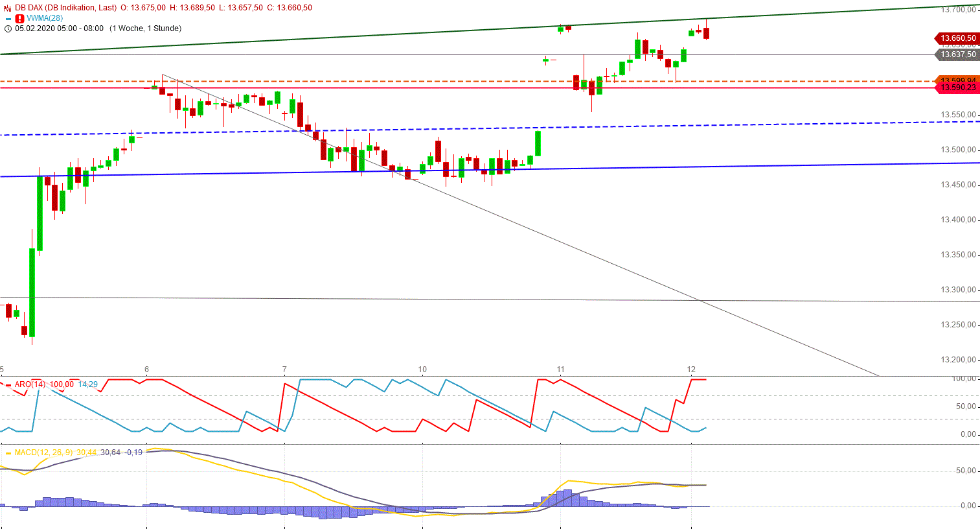This screenshot has height=529, width=980.
Task: Click the 13.450,00 price axis label
Action: point(958,185)
